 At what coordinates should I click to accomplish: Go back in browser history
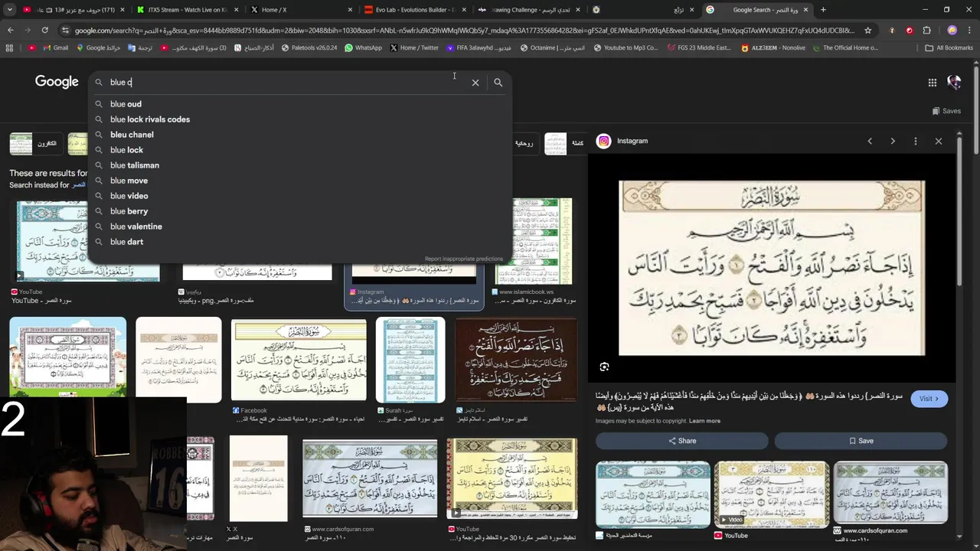coord(11,31)
